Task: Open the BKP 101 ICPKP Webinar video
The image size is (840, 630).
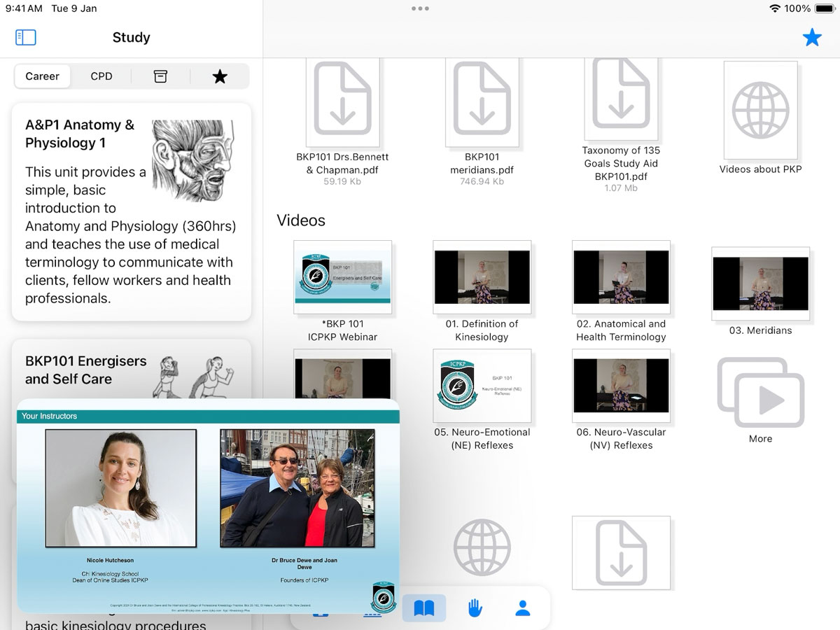Action: [x=342, y=278]
